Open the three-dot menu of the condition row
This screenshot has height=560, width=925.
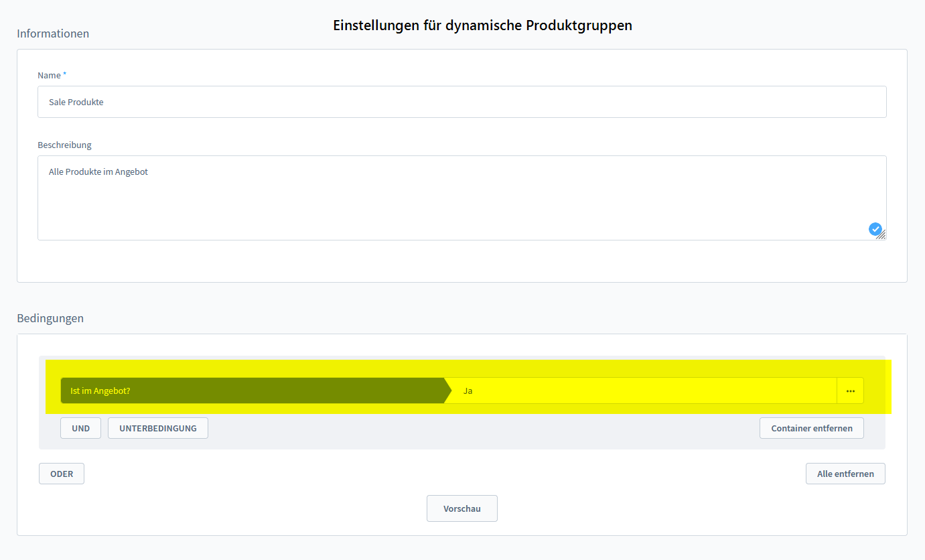coord(850,391)
